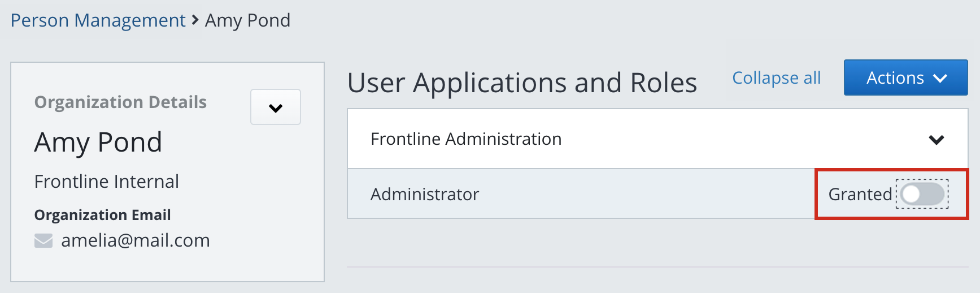The height and width of the screenshot is (293, 980).
Task: Click the Collapse all link
Action: 776,77
